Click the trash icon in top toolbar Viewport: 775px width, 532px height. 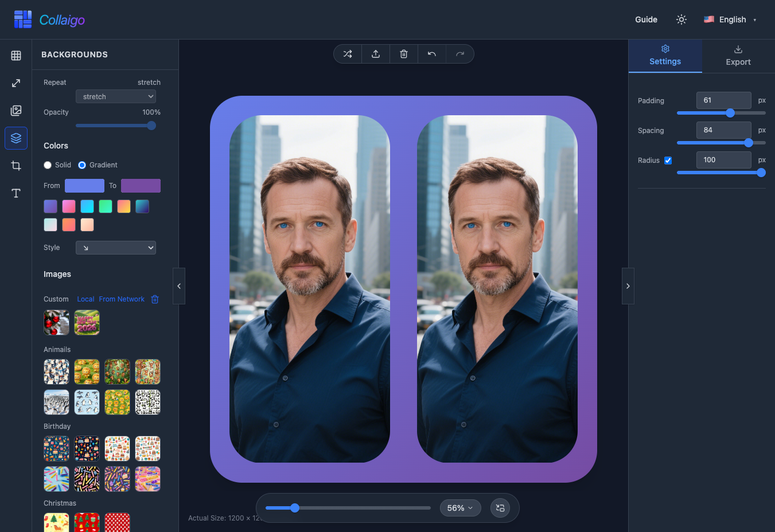(404, 54)
